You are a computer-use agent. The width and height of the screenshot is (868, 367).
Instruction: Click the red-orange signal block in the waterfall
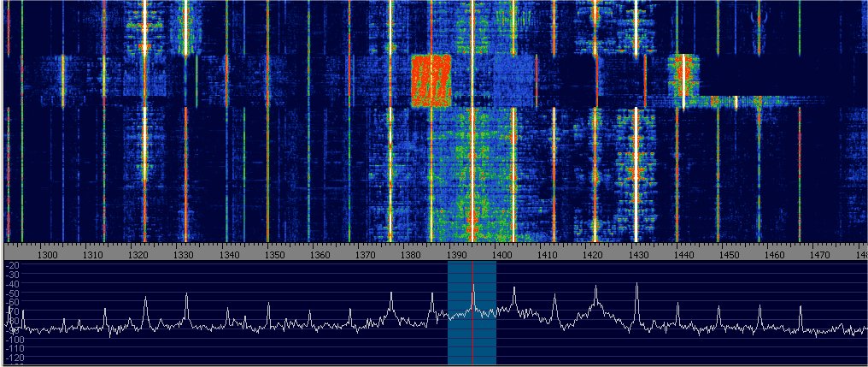431,80
